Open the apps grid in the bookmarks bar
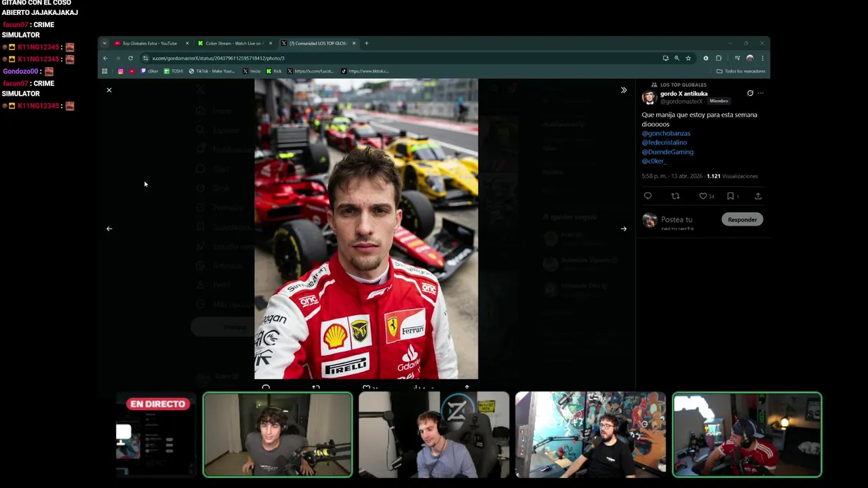Image resolution: width=868 pixels, height=488 pixels. (x=104, y=71)
